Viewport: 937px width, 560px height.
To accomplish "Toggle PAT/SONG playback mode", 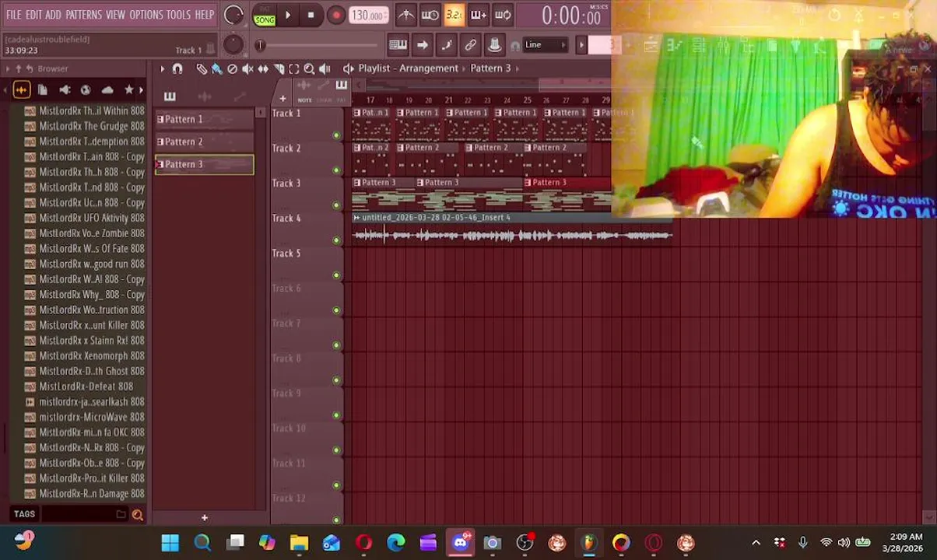I will (265, 16).
